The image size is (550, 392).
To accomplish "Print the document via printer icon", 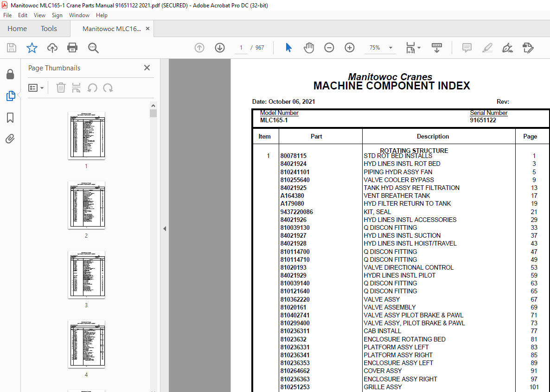I will (x=72, y=48).
